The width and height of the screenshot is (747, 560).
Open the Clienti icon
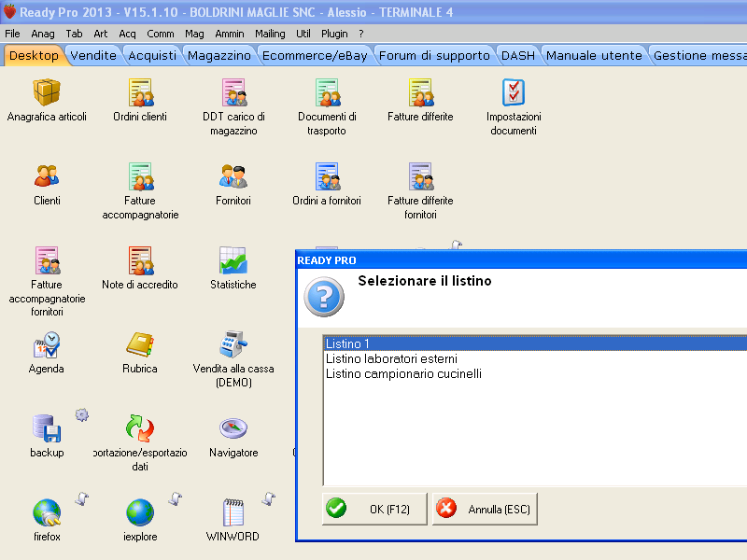(x=47, y=176)
